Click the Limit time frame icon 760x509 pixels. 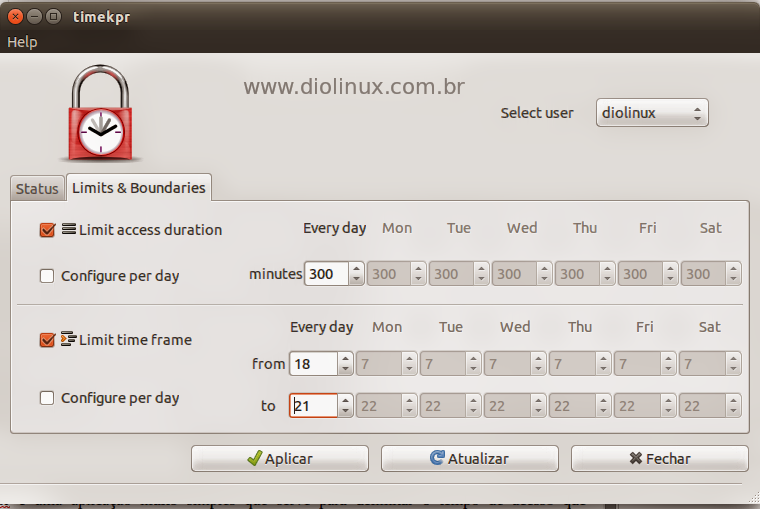pyautogui.click(x=68, y=339)
